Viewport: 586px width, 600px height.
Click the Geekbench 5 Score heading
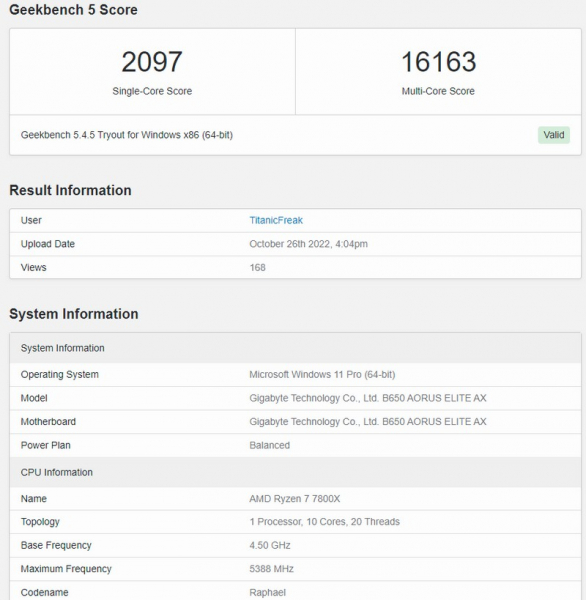[73, 10]
